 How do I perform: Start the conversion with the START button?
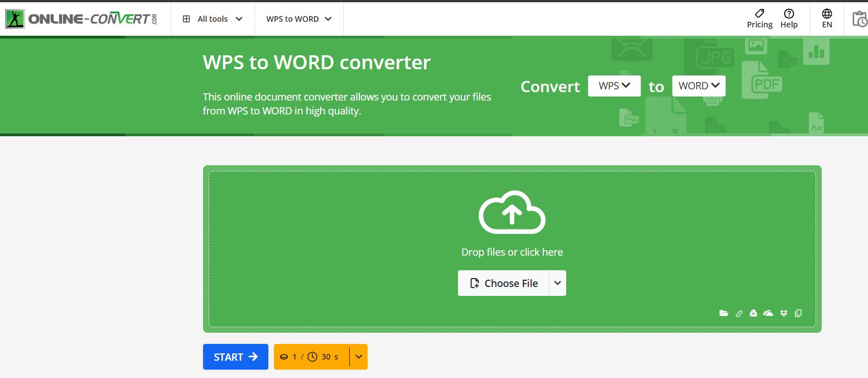point(235,356)
